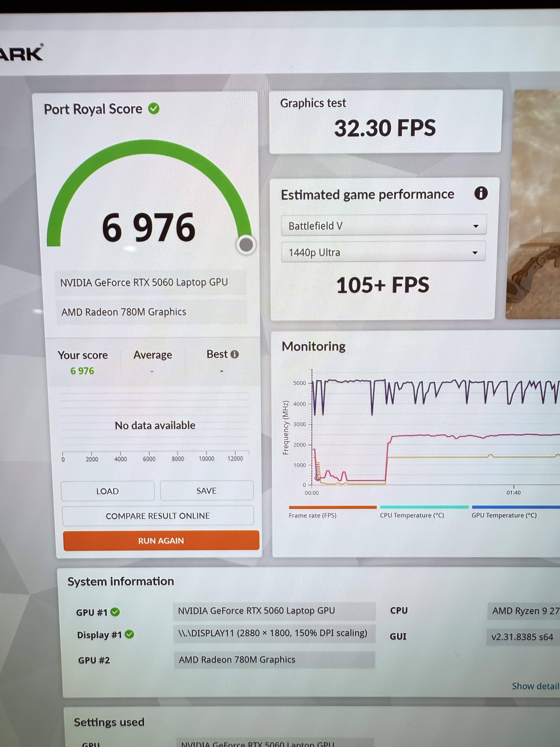Click the info icon next to Best
The height and width of the screenshot is (747, 560).
[x=235, y=354]
